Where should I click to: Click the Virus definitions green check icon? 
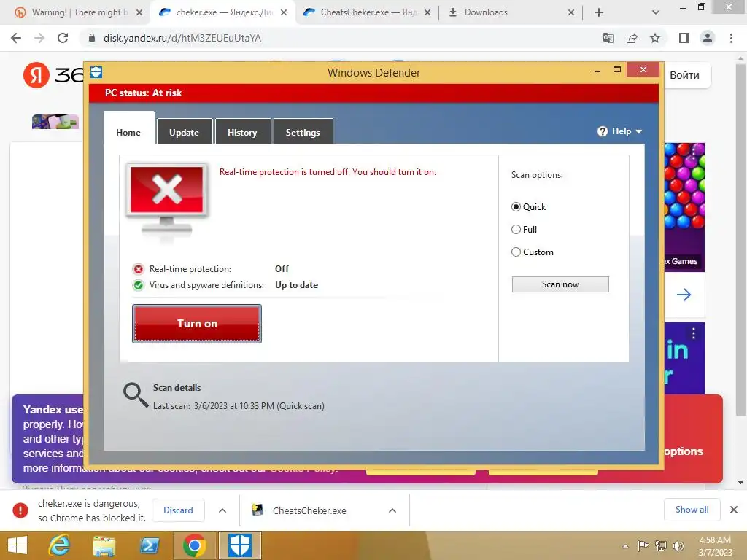(x=138, y=285)
